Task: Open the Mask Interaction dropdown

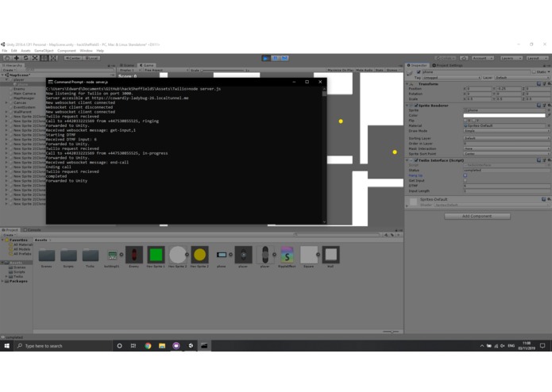Action: 507,148
